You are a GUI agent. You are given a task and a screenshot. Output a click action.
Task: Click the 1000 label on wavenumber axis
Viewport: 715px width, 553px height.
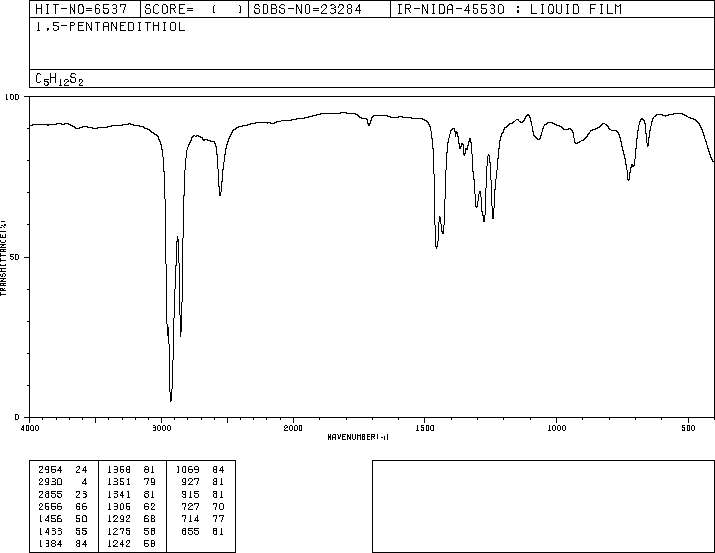tap(556, 428)
